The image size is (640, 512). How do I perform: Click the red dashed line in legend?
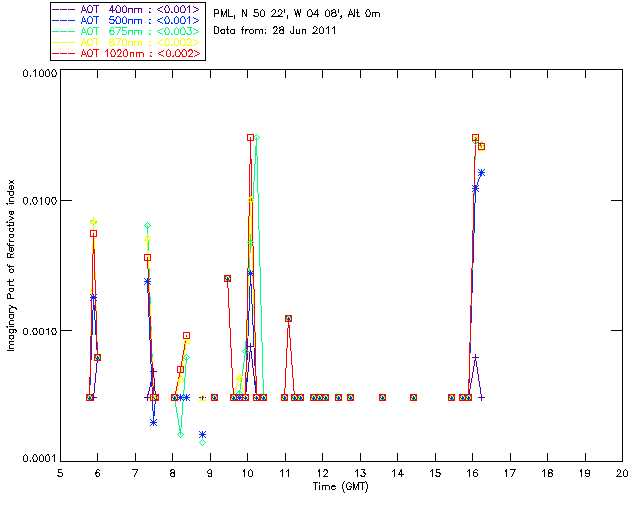(x=64, y=53)
